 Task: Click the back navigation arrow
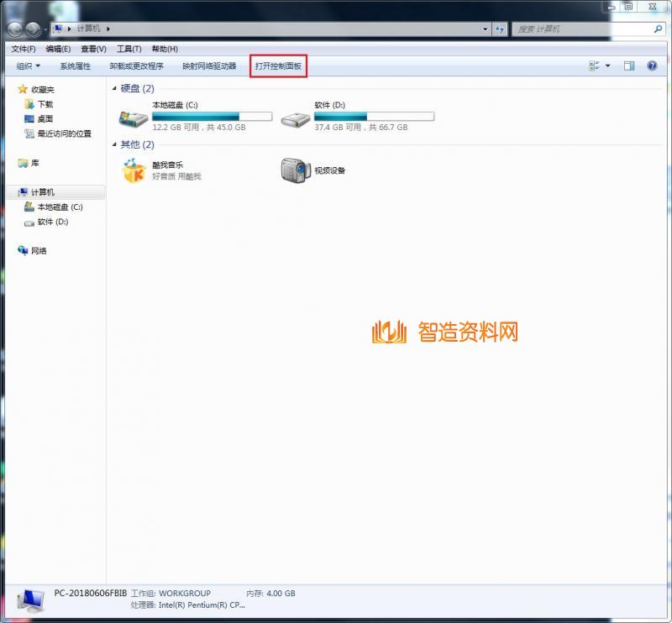[x=14, y=28]
